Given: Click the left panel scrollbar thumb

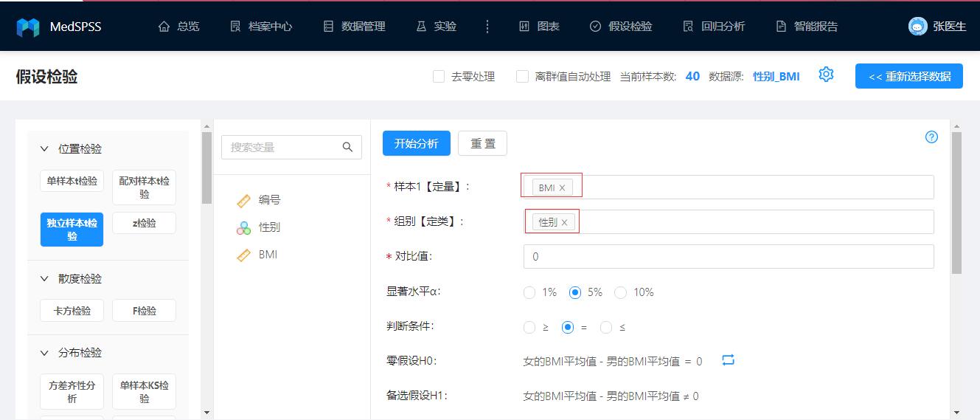Looking at the screenshot, I should [x=206, y=168].
